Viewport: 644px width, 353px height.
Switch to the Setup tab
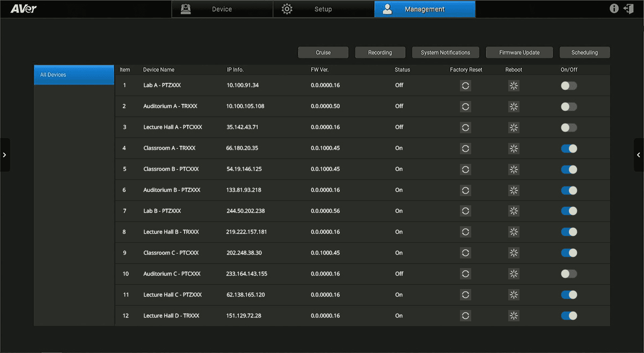(324, 9)
